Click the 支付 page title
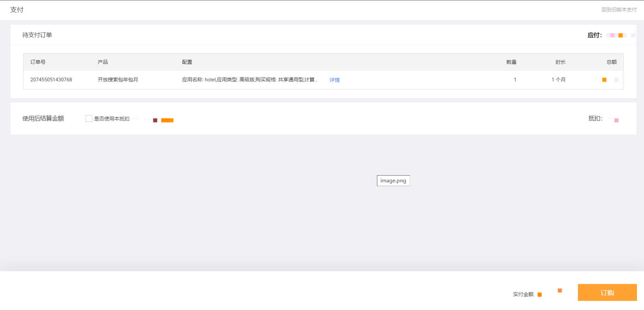This screenshot has height=310, width=644. pyautogui.click(x=17, y=10)
